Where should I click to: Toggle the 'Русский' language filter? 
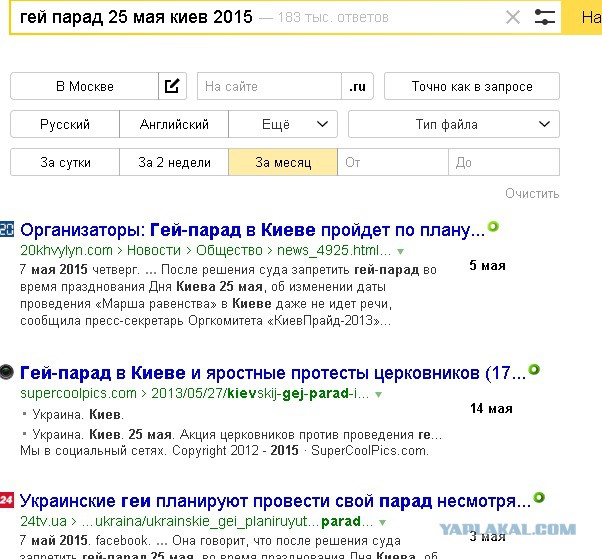coord(65,124)
